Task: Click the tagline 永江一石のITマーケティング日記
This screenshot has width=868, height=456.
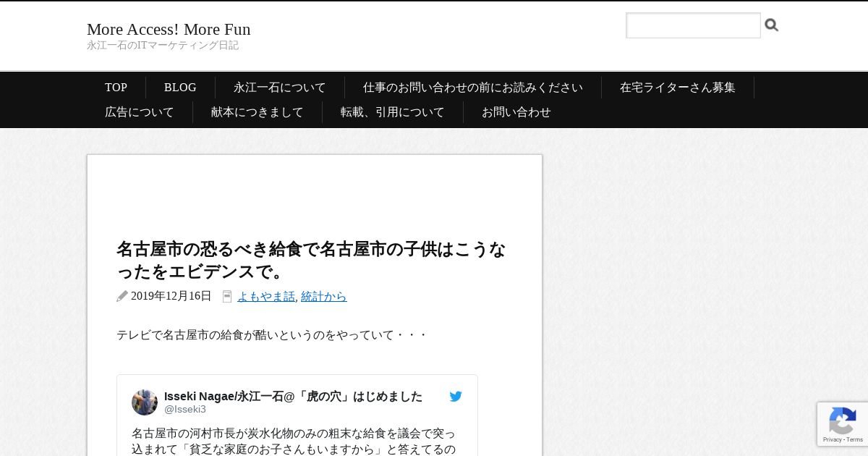Action: pos(163,46)
